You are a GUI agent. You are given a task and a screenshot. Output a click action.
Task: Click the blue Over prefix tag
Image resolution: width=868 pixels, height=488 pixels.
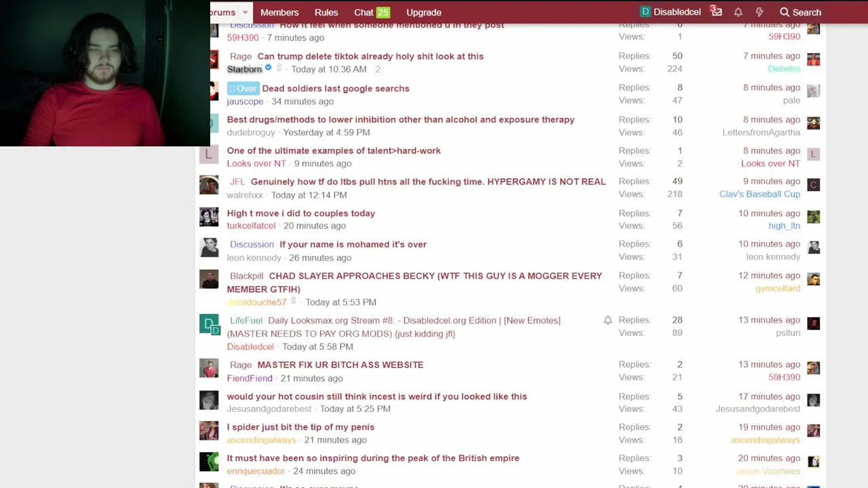(x=243, y=89)
